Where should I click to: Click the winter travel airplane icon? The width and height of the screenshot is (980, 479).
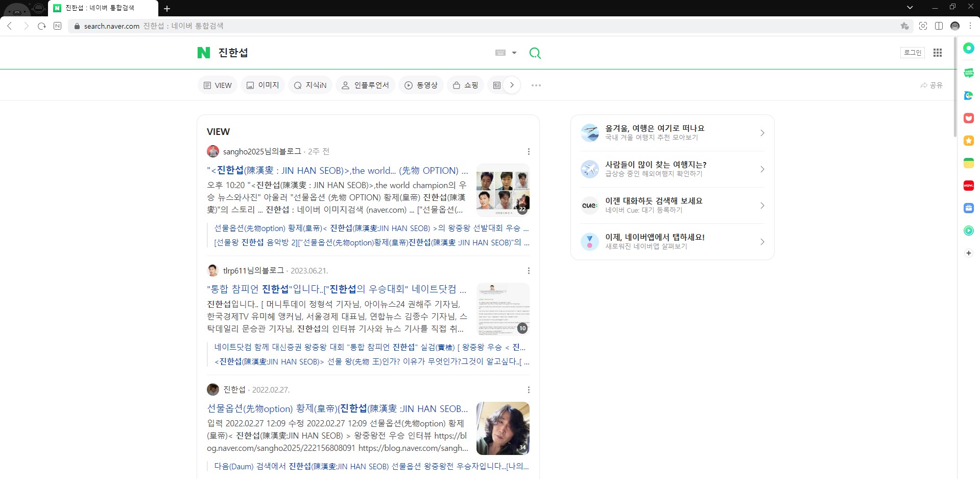[x=590, y=133]
